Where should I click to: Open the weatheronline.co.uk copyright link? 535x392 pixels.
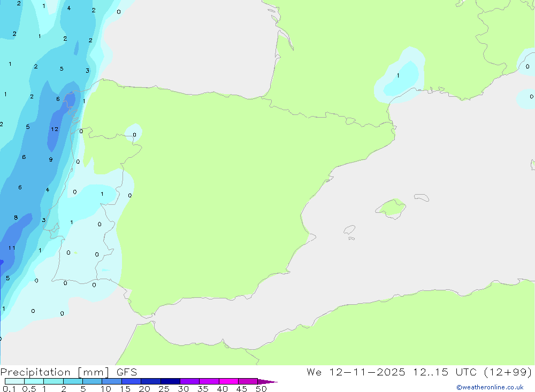click(490, 387)
